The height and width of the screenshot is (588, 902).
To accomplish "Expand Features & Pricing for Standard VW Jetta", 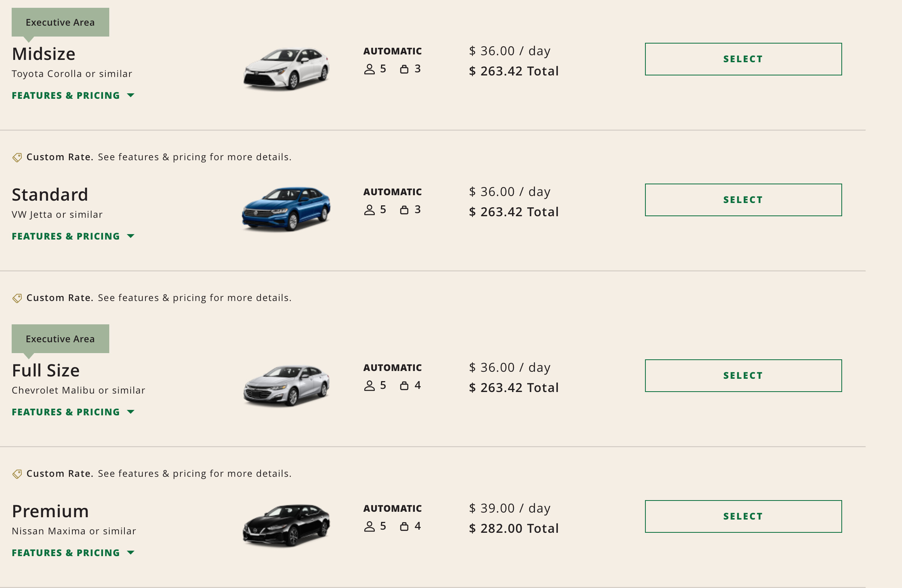I will (x=73, y=236).
